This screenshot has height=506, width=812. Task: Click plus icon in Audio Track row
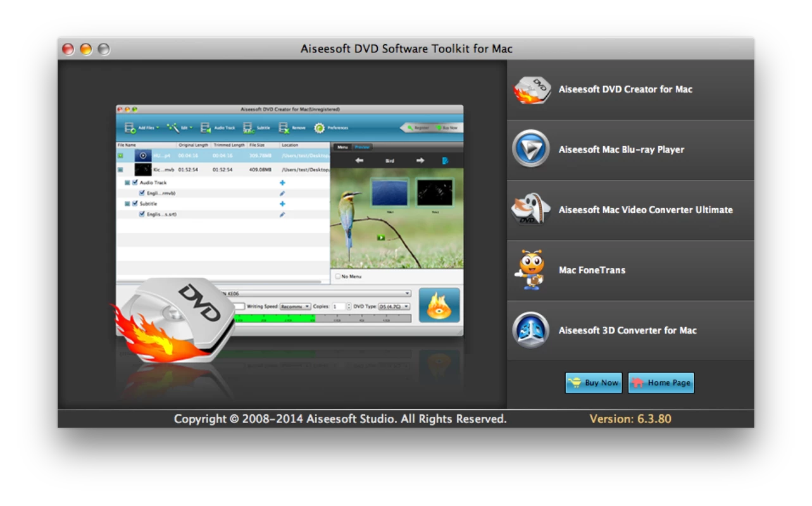coord(282,182)
